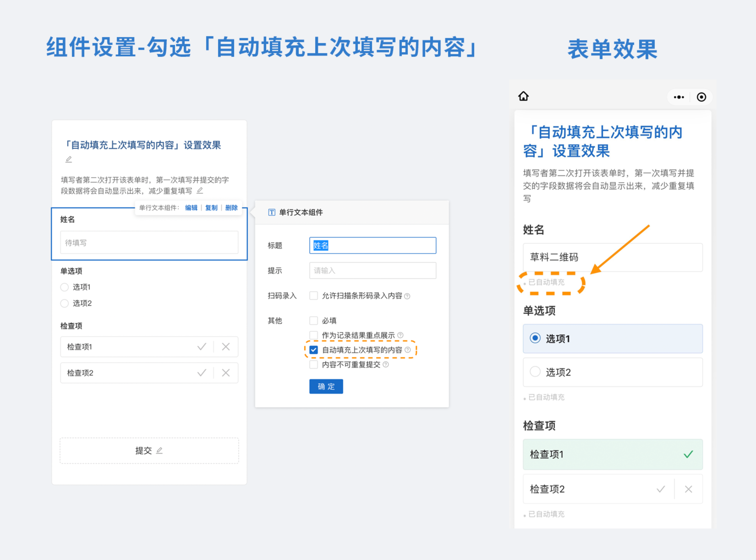Screen dimensions: 756x560
Task: Check the 必填 checkbox
Action: pos(314,321)
